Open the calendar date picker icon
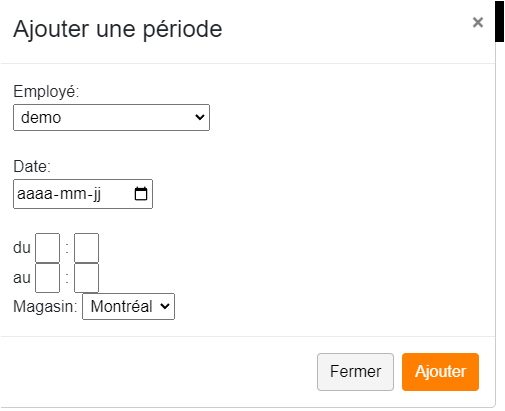 [141, 194]
